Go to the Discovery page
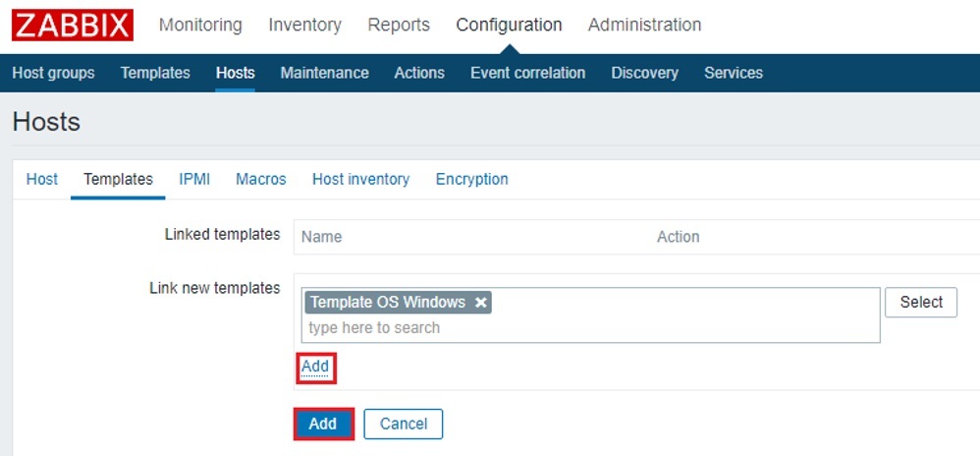980x456 pixels. tap(644, 73)
